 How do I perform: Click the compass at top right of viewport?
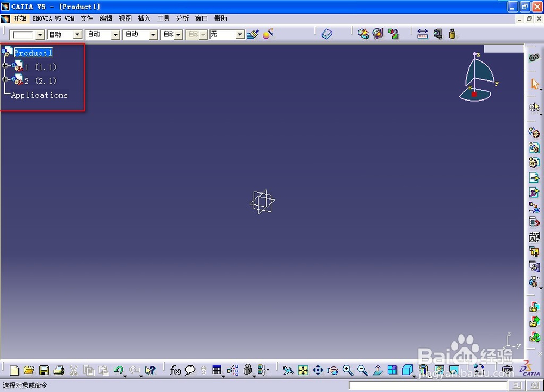[478, 77]
